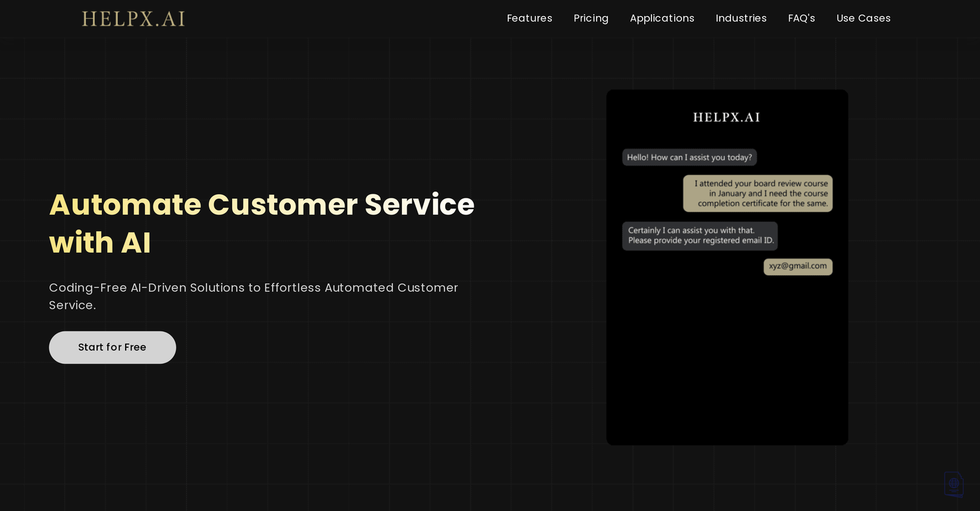Go to the Pricing section
This screenshot has width=980, height=511.
591,18
